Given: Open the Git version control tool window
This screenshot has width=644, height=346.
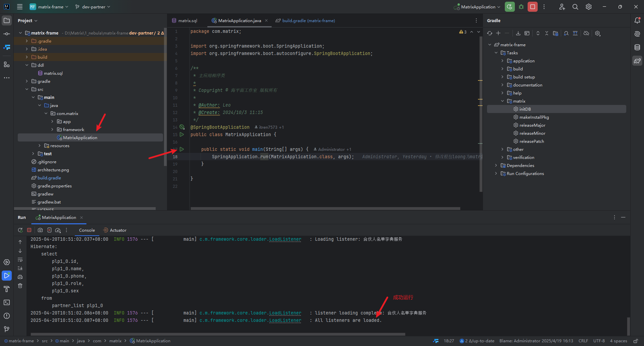Looking at the screenshot, I should click(x=7, y=329).
